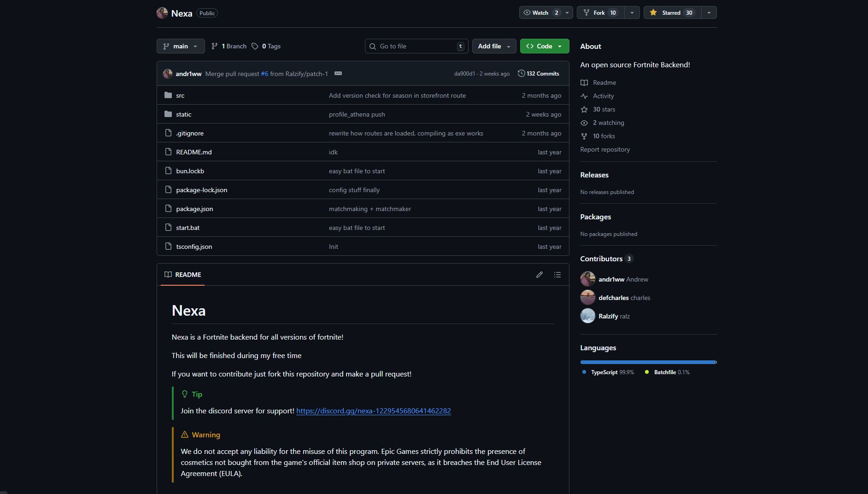Open the main branch selector
The width and height of the screenshot is (868, 494).
tap(181, 46)
